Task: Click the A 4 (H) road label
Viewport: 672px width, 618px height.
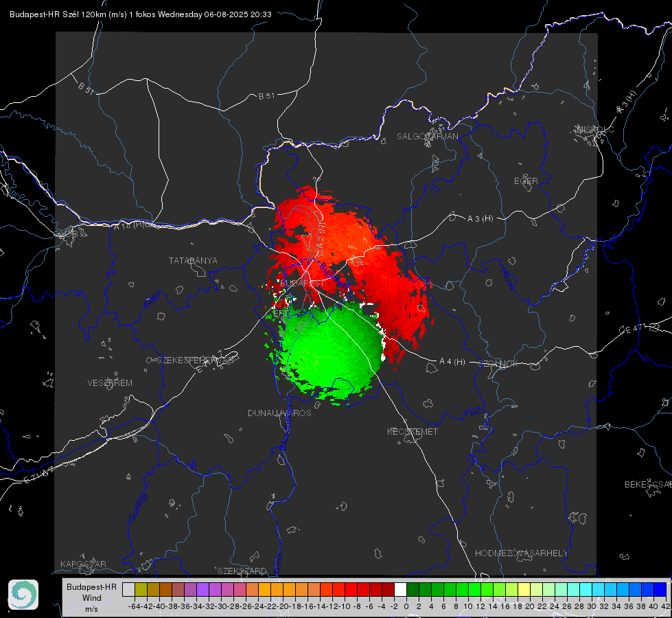Action: 452,362
